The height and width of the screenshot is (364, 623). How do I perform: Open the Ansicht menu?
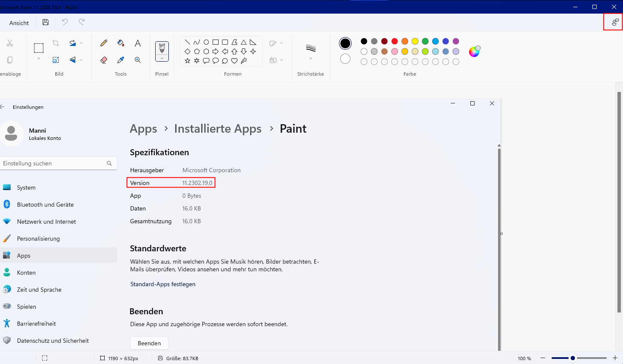(x=19, y=23)
